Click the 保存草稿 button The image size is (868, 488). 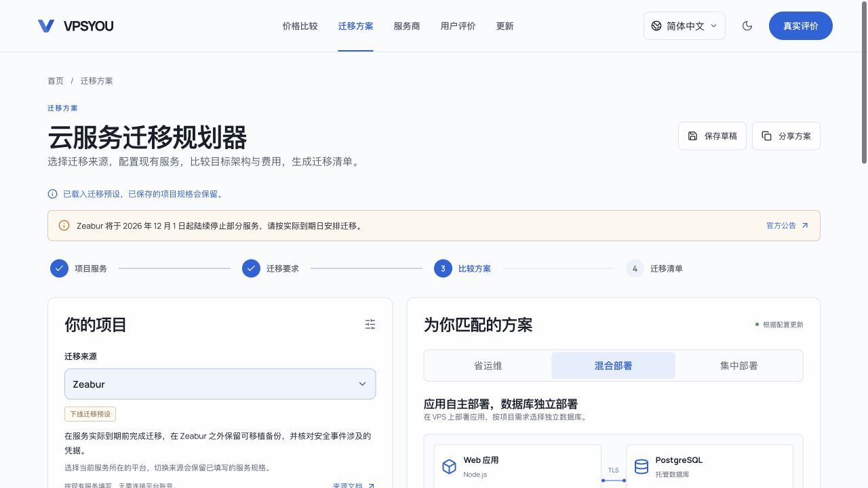point(712,136)
